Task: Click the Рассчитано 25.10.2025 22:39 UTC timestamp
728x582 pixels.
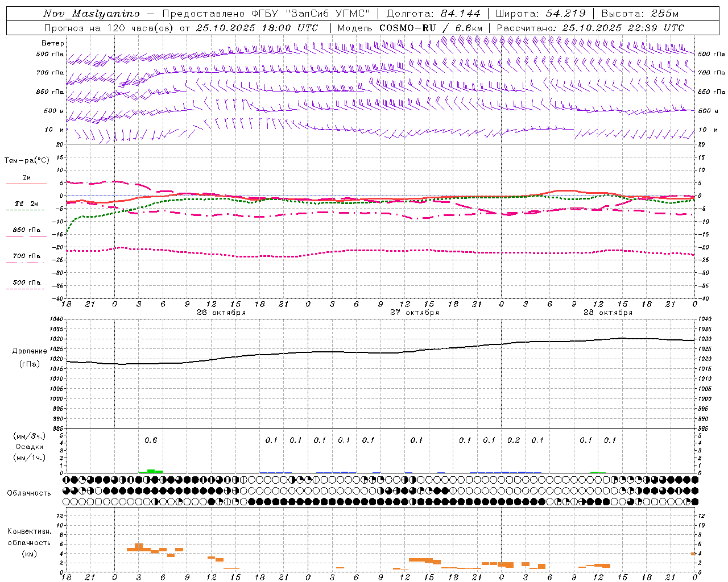Action: point(590,28)
